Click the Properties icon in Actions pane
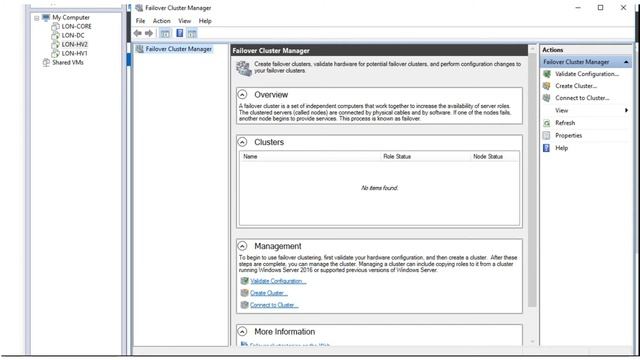The width and height of the screenshot is (640, 360). 547,136
